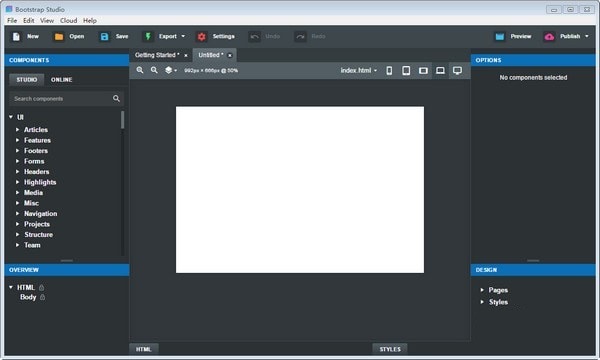600x360 pixels.
Task: Expand the Projects category
Action: click(17, 224)
